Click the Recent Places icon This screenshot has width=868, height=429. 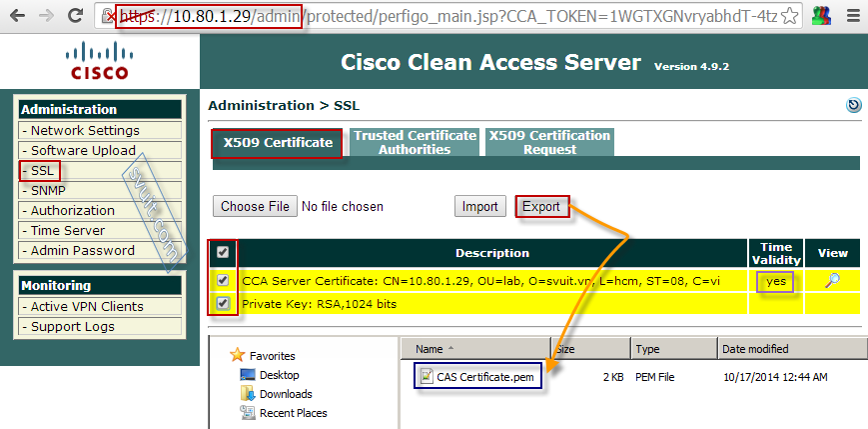pyautogui.click(x=248, y=413)
